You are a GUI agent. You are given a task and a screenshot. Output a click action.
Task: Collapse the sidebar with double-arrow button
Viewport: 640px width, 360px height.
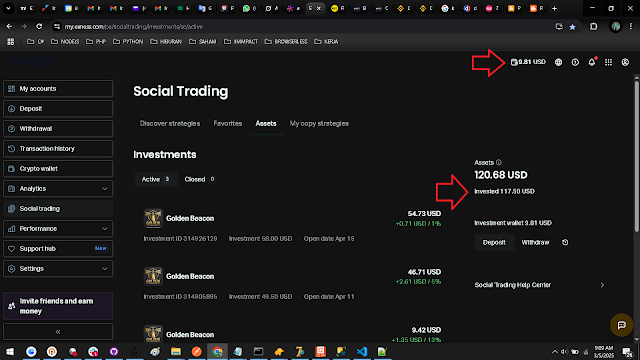58,331
